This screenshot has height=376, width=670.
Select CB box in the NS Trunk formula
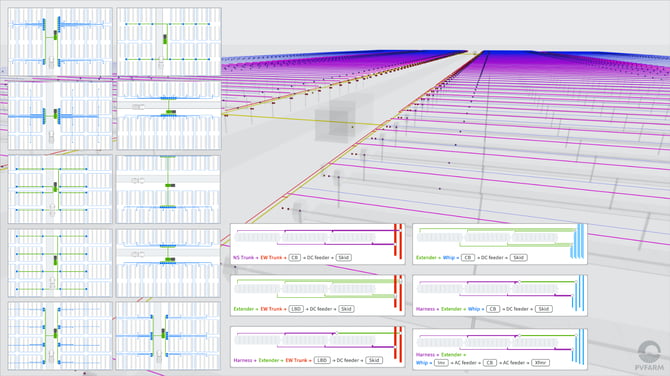(x=294, y=258)
